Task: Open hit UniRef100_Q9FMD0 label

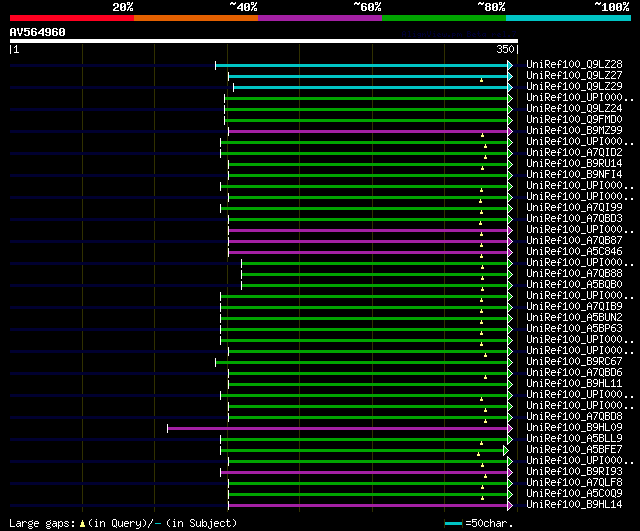Action: pyautogui.click(x=574, y=119)
